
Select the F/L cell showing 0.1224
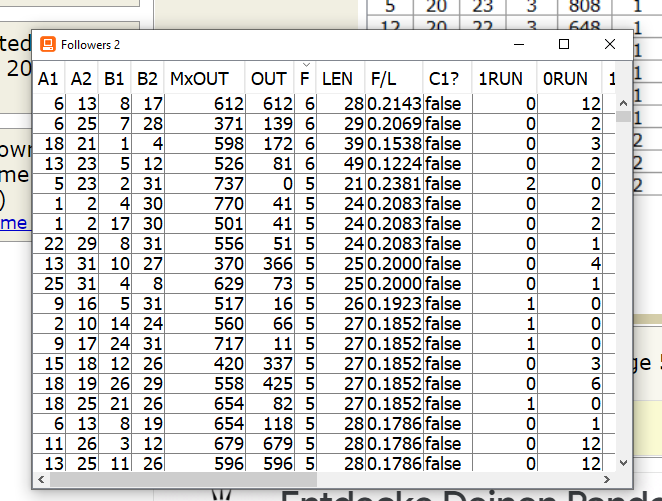(394, 164)
